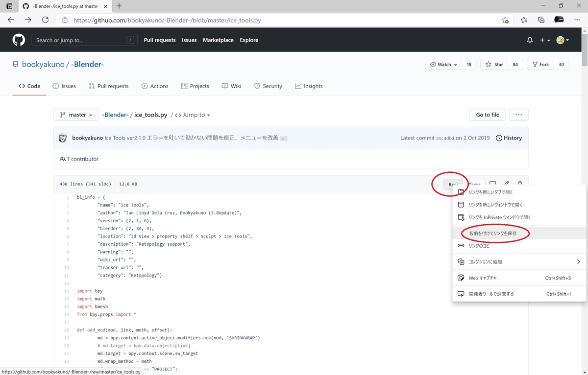Open tab actions menu icon
This screenshot has width=588, height=375.
coord(9,6)
